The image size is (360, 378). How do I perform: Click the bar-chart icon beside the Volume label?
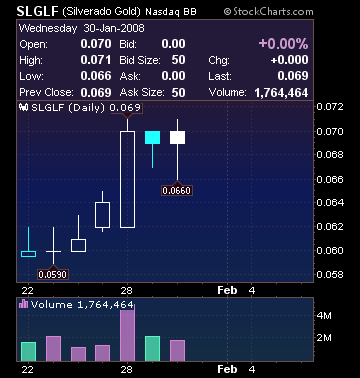coord(23,304)
